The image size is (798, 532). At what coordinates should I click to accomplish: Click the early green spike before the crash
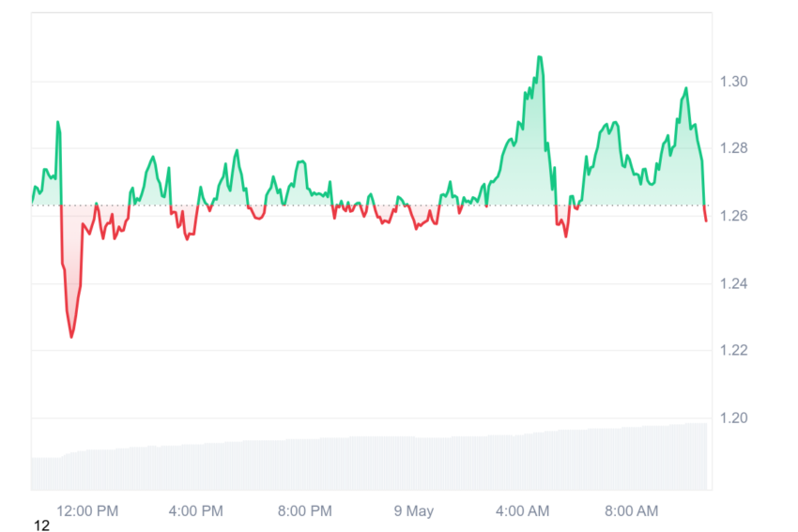point(58,122)
